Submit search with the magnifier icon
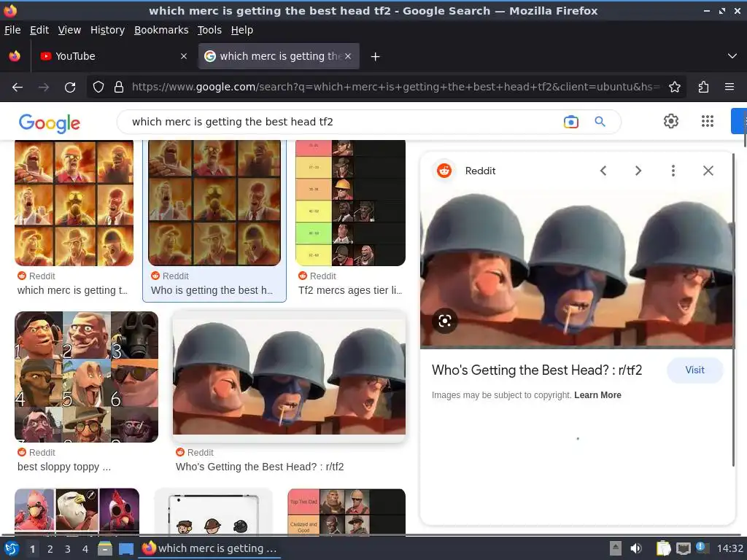747x560 pixels. 600,122
